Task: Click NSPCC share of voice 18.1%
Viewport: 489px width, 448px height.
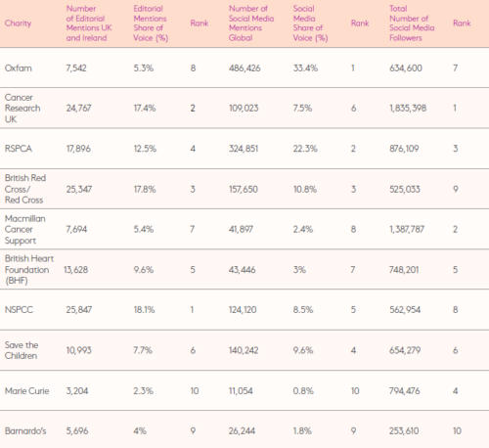Action: coord(144,310)
